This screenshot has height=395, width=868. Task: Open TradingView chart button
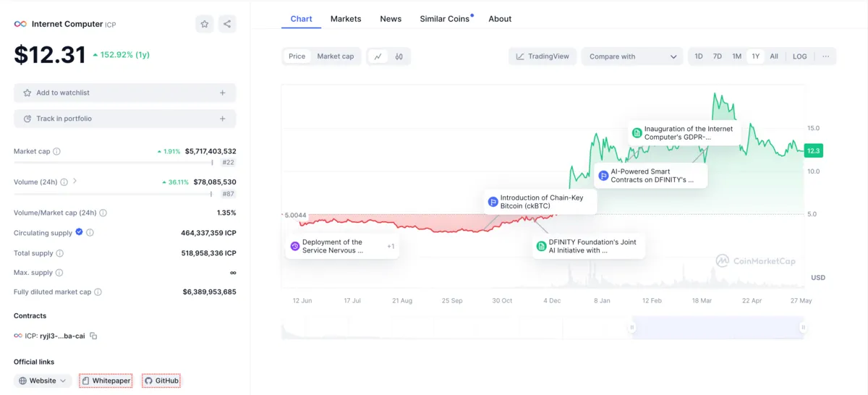[542, 56]
